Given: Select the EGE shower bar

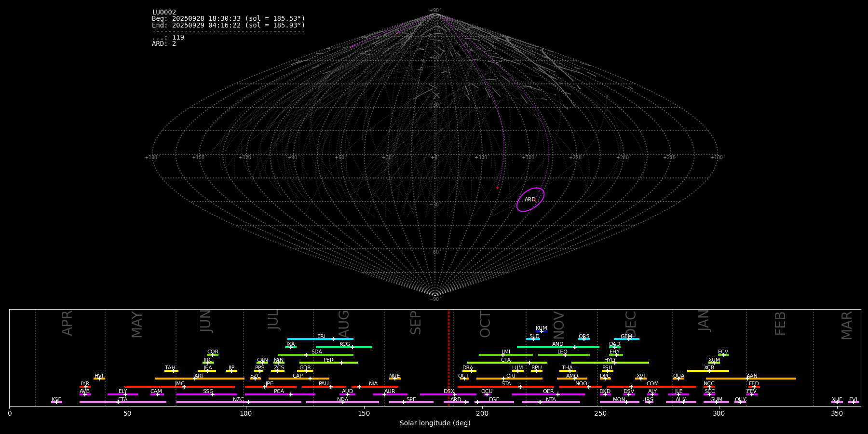Looking at the screenshot, I should [x=494, y=402].
